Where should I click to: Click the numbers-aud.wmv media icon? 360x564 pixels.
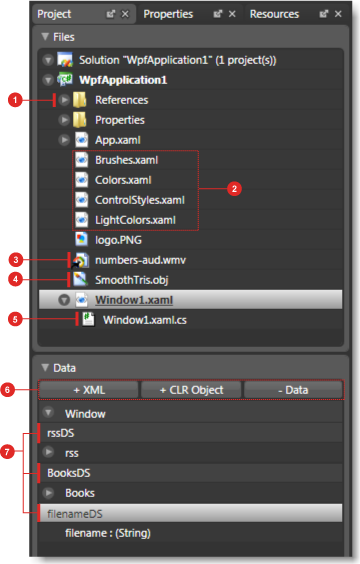[x=81, y=260]
